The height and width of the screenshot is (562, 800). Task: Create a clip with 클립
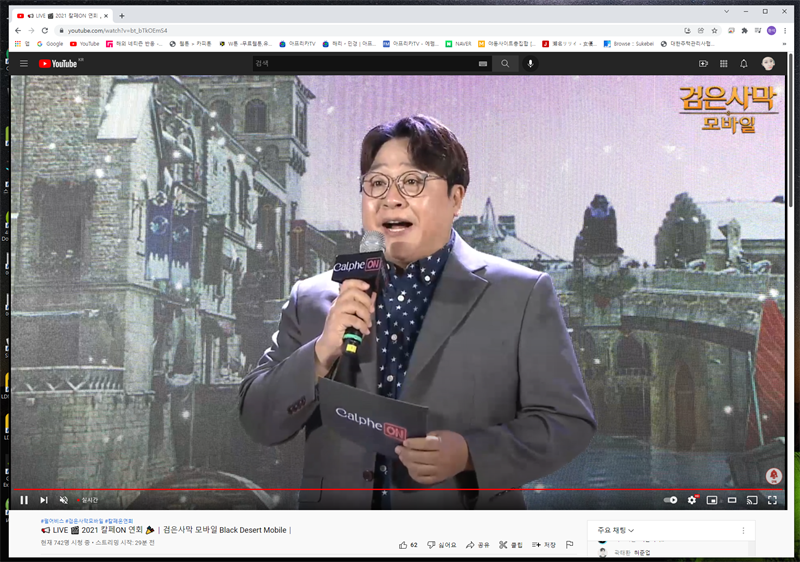511,545
